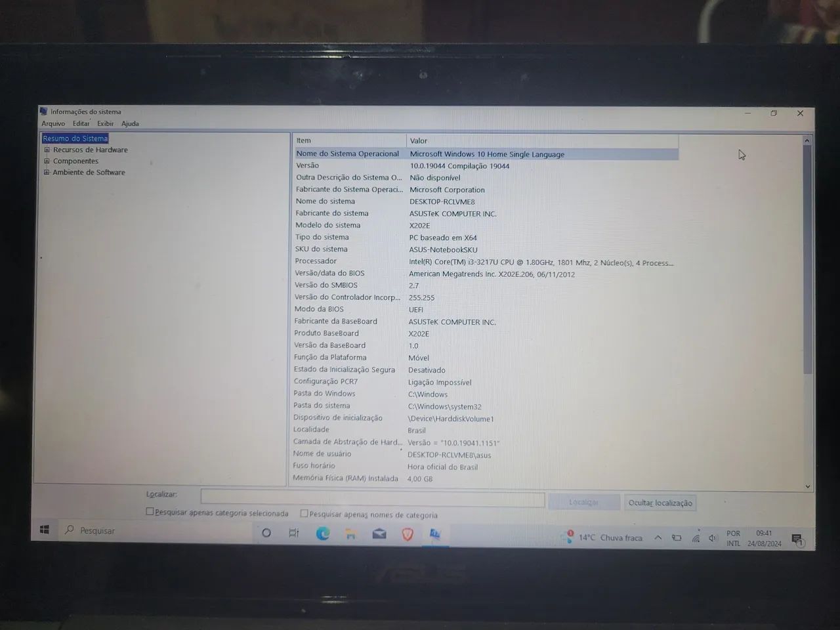The width and height of the screenshot is (840, 630).
Task: Select the Estado da Inicialização Segura row
Action: point(485,370)
